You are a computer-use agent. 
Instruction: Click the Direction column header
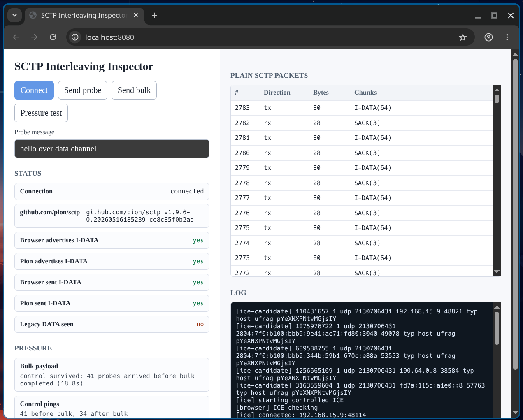click(277, 93)
